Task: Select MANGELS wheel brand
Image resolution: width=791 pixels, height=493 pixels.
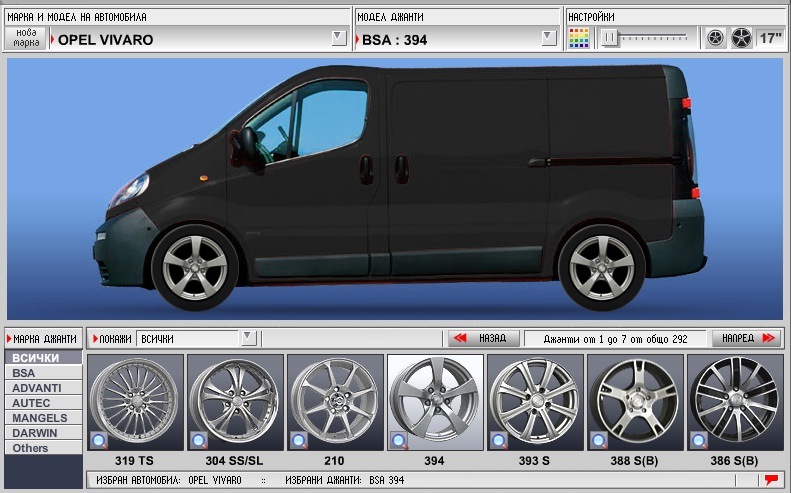Action: click(x=43, y=418)
